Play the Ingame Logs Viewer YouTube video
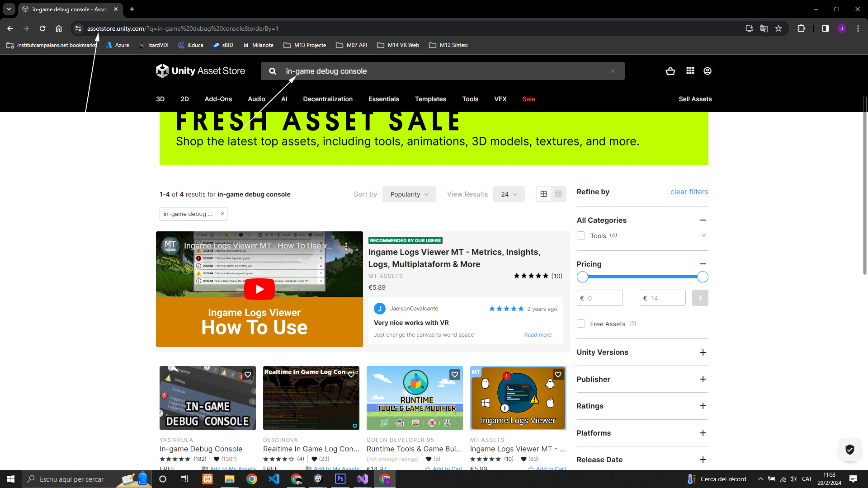 pyautogui.click(x=259, y=289)
